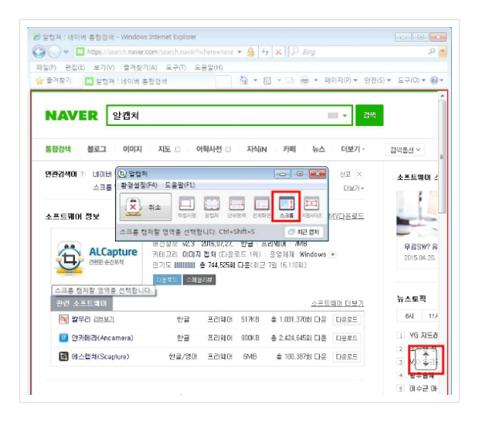Click the Bing search box
Viewport: 479px width, 422px height.
(x=357, y=52)
